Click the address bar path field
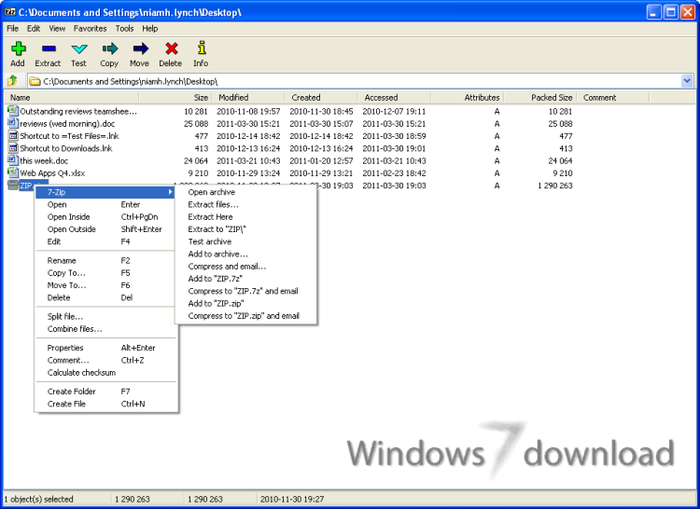700x509 pixels. [354, 81]
